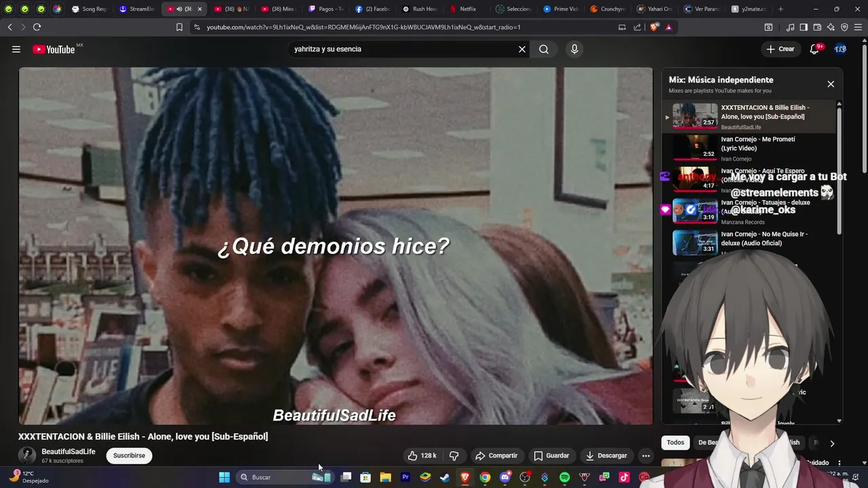Viewport: 868px width, 488px height.
Task: Bookmark this page in address bar
Action: tap(179, 27)
